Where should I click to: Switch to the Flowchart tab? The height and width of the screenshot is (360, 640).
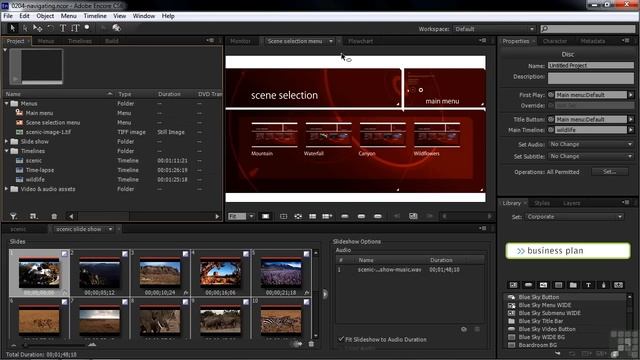click(360, 41)
